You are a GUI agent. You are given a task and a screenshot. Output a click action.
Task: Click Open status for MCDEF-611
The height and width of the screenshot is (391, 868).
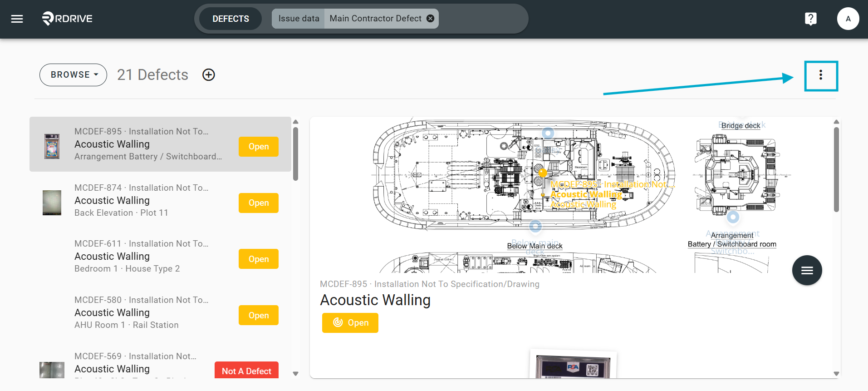(x=259, y=259)
